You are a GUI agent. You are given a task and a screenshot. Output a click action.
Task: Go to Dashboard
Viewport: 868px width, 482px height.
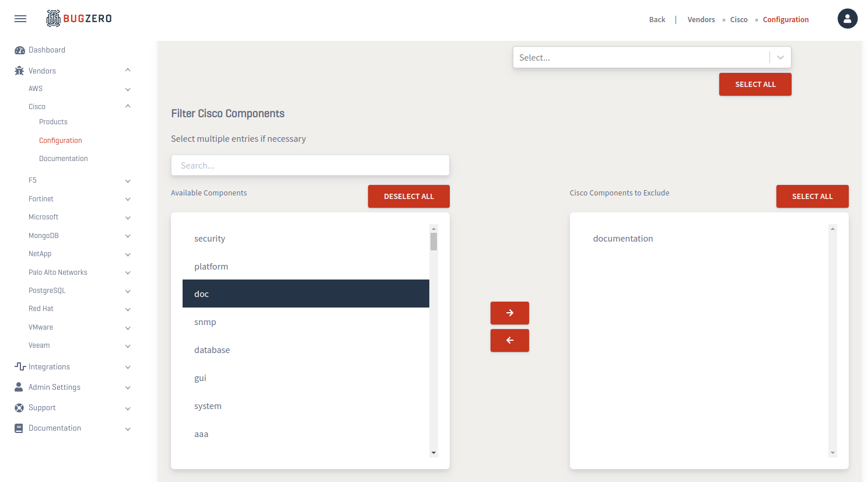47,50
